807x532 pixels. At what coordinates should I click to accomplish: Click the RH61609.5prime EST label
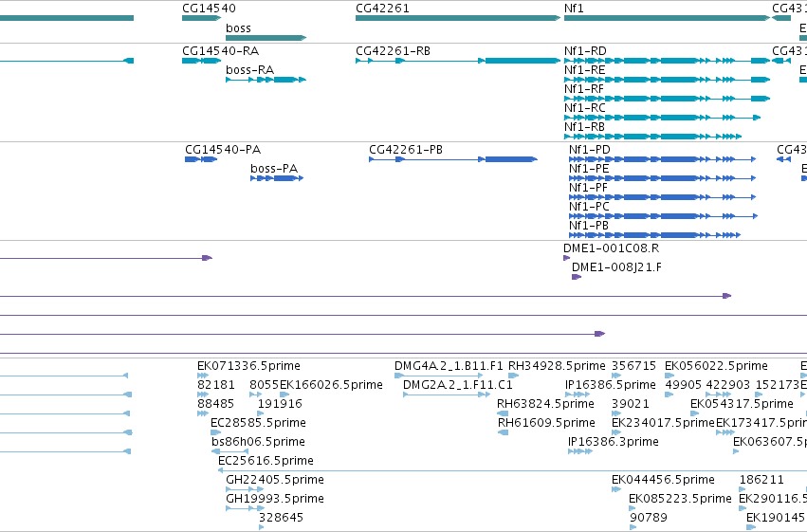pyautogui.click(x=546, y=423)
